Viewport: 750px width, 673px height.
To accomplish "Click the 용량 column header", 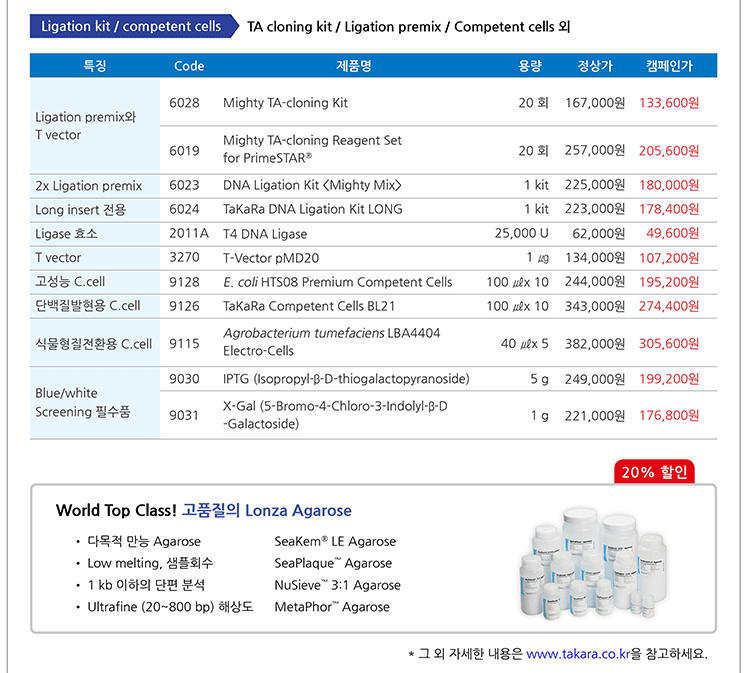I will tap(530, 66).
